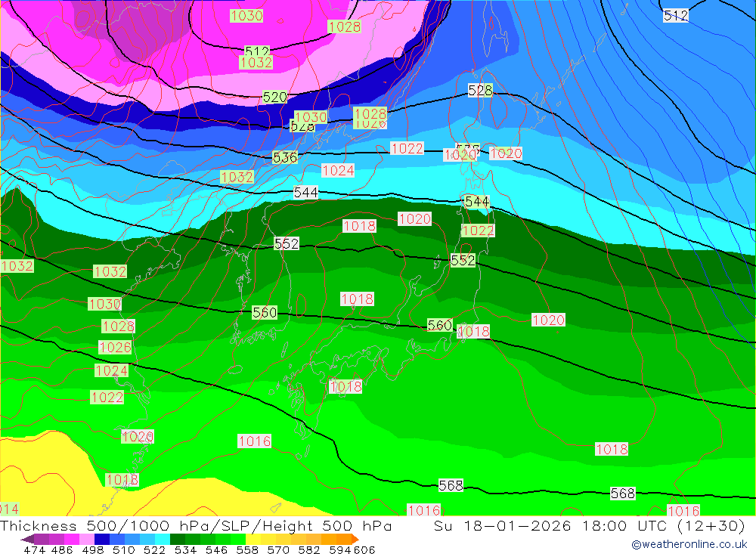This screenshot has width=756, height=554.
Task: Click the 510 legend value
Action: [123, 549]
